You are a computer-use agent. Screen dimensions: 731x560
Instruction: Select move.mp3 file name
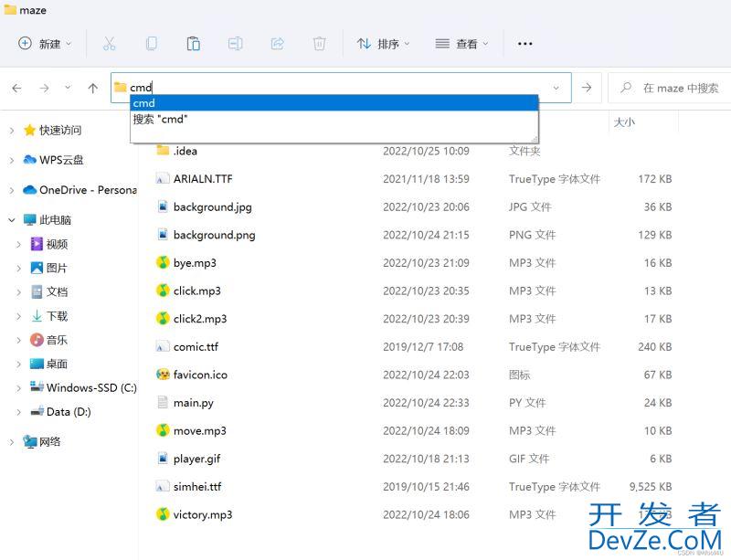[200, 431]
